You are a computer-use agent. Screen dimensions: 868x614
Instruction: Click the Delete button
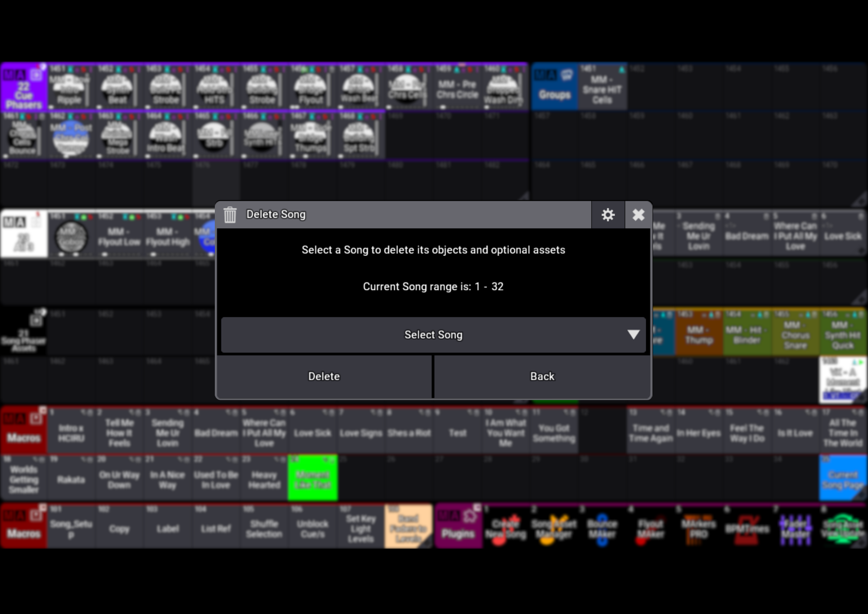coord(324,376)
